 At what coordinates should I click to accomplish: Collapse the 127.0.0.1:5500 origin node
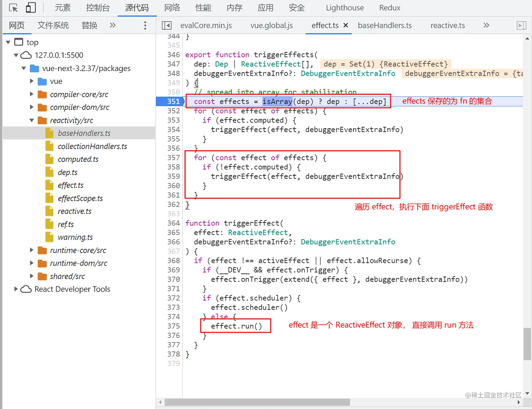click(16, 55)
